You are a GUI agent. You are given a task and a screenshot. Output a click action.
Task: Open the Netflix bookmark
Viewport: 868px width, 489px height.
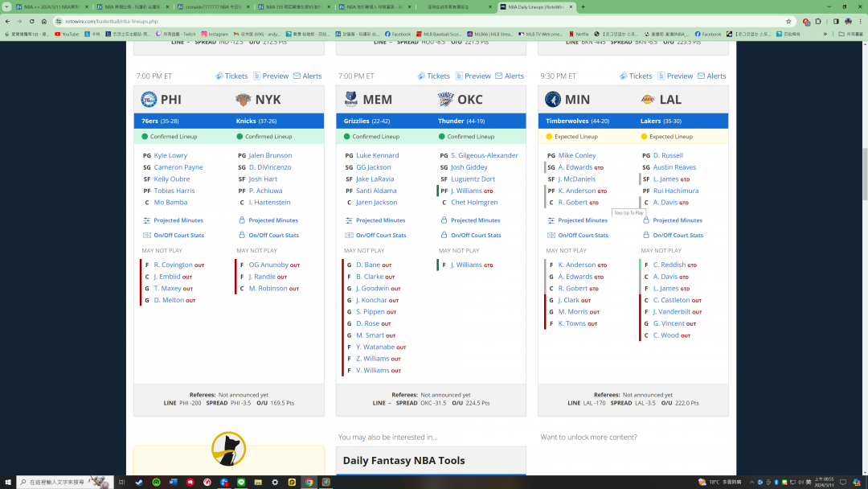(x=579, y=34)
